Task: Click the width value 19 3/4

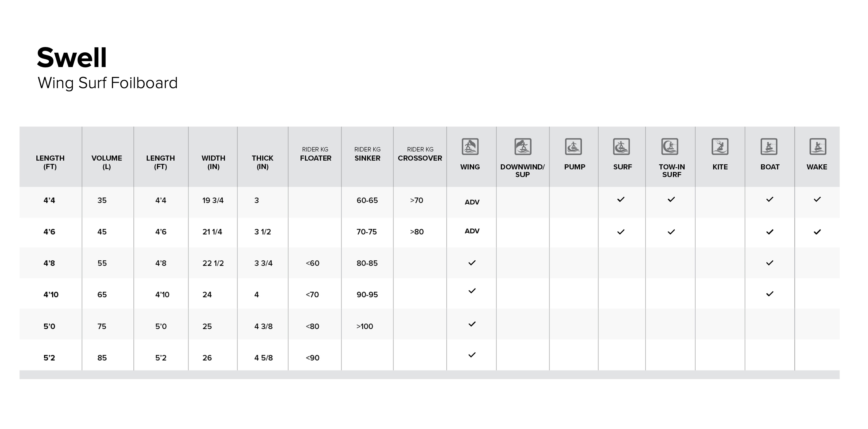Action: point(213,200)
